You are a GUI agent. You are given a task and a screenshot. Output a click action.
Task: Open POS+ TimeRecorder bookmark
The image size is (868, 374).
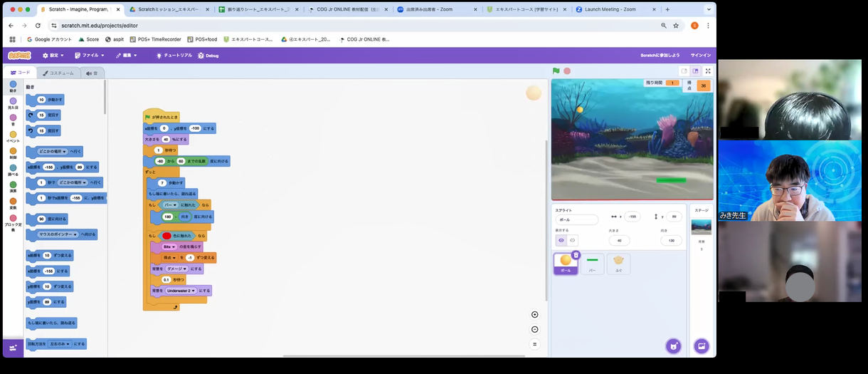pyautogui.click(x=157, y=39)
